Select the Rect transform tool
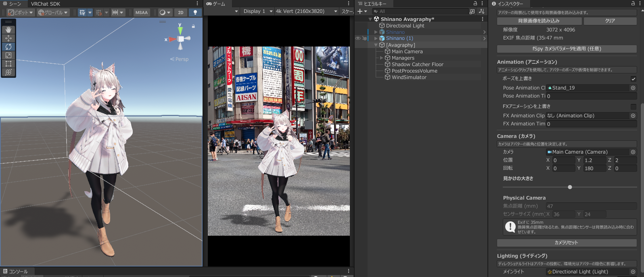The width and height of the screenshot is (644, 277). [8, 64]
